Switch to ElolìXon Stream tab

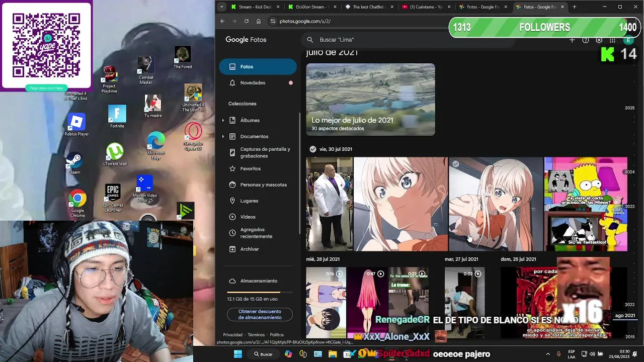312,7
